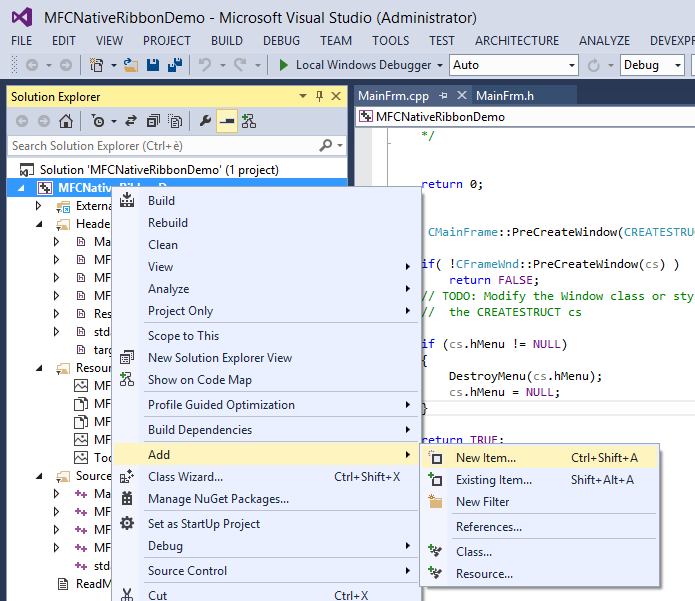Click the Save icon in toolbar
Image resolution: width=695 pixels, height=601 pixels.
tap(153, 66)
